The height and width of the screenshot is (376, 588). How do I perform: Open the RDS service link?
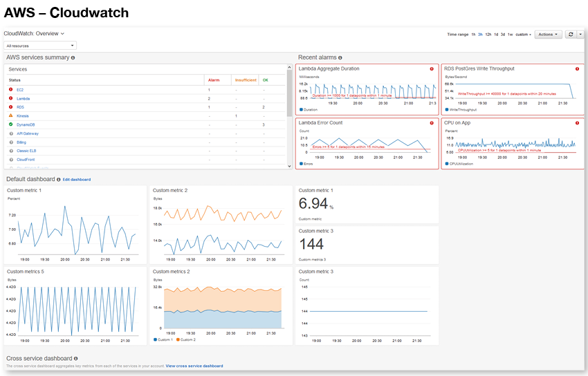pos(20,107)
